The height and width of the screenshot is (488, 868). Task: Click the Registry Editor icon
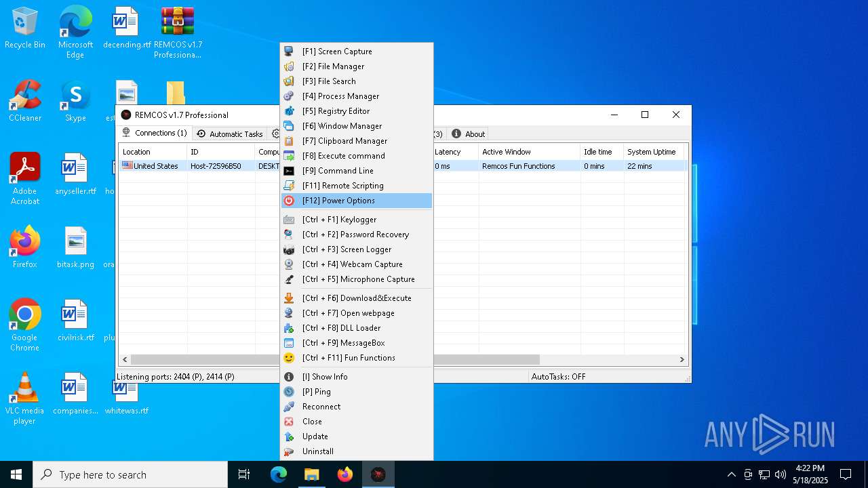click(x=289, y=111)
